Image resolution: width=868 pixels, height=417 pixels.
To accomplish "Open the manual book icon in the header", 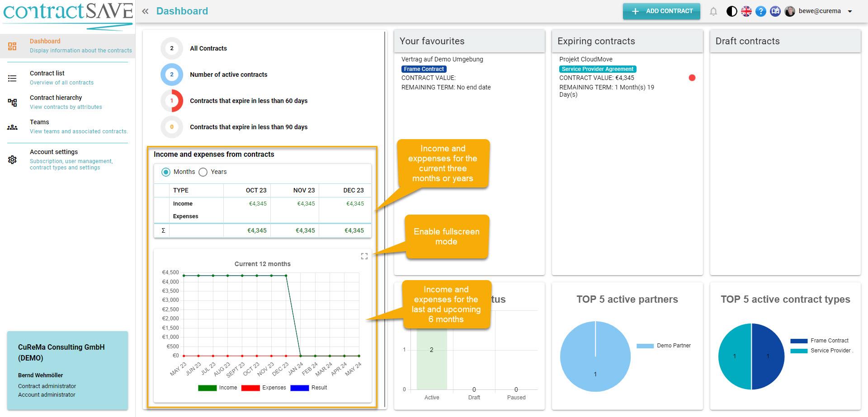I will coord(775,11).
